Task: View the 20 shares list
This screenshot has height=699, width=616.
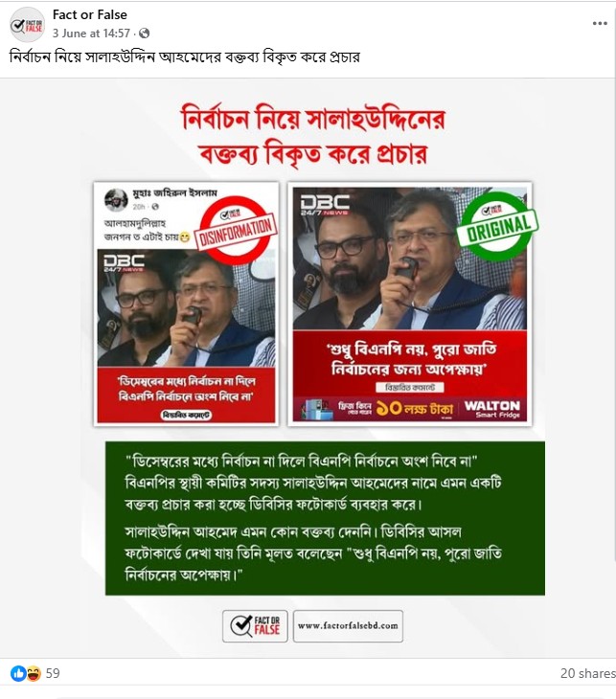Action: click(588, 673)
